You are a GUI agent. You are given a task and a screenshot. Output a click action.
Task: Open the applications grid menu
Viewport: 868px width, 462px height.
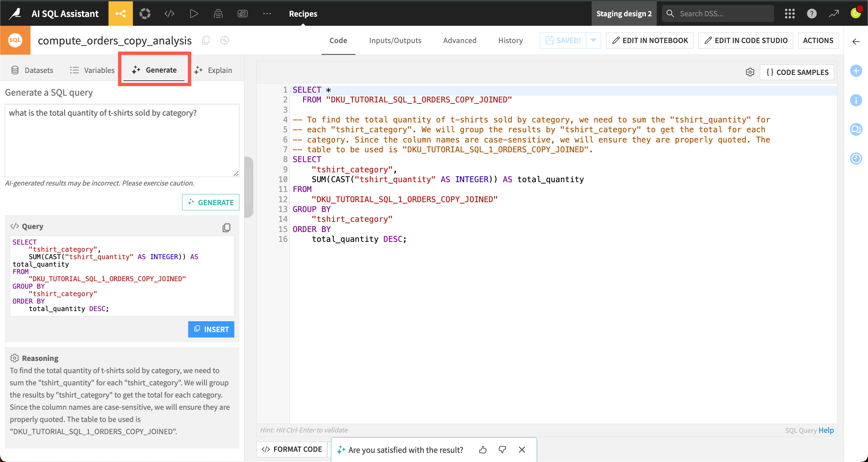pos(790,14)
